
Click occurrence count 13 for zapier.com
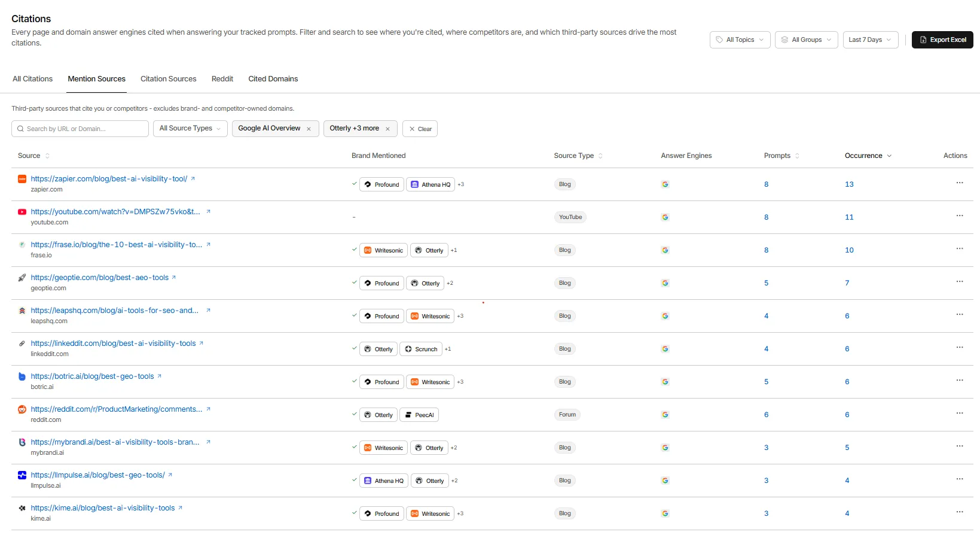(x=849, y=184)
